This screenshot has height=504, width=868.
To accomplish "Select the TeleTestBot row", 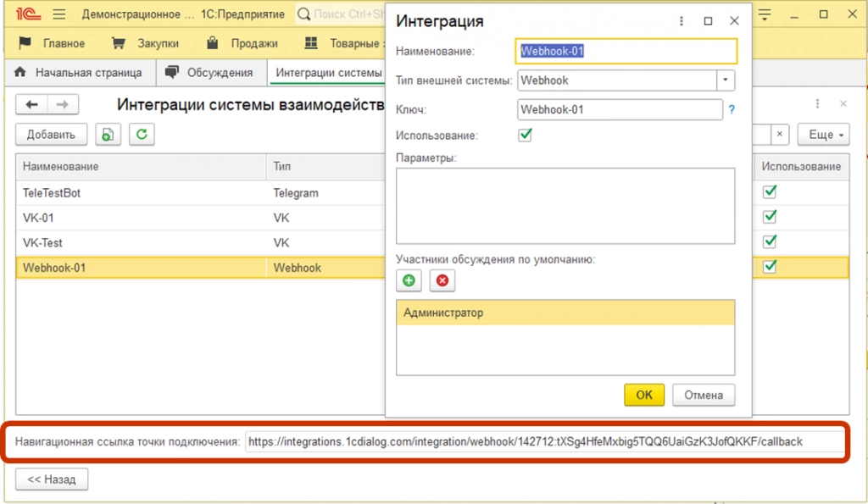I will pos(200,193).
